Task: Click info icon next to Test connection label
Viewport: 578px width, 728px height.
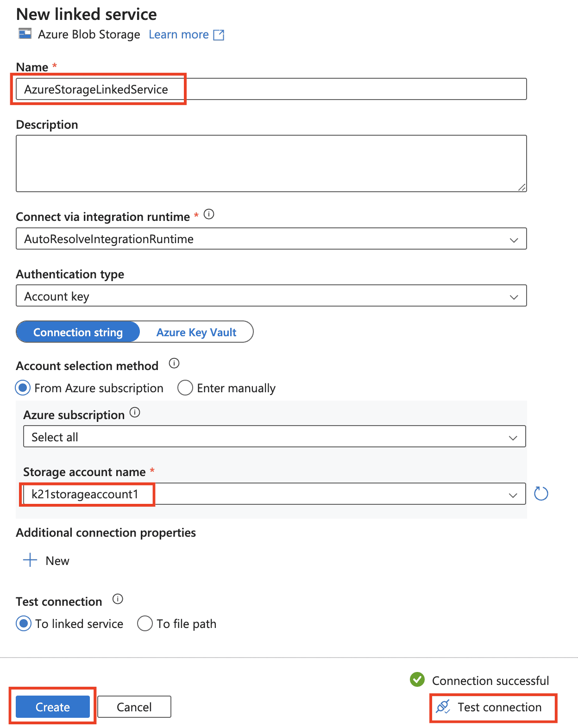Action: [118, 599]
